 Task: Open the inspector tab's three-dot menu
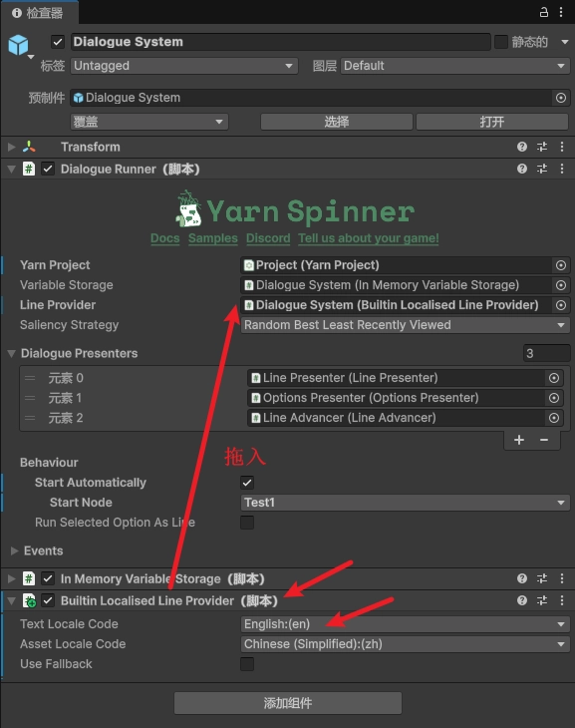[x=561, y=12]
